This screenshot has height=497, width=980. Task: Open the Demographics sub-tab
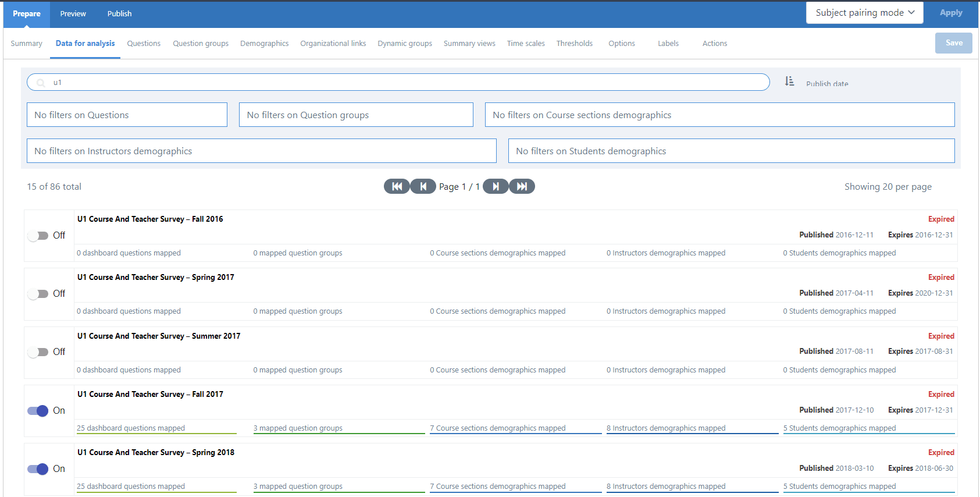coord(264,44)
